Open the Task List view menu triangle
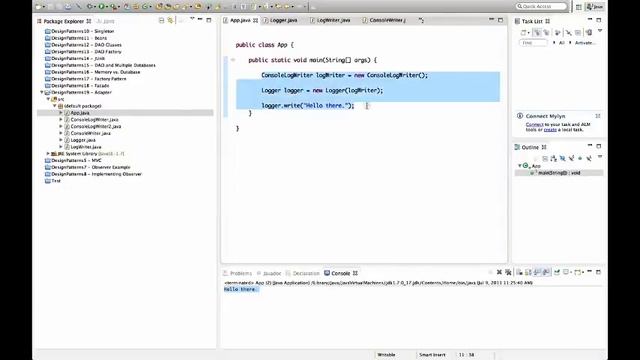 coord(600,31)
